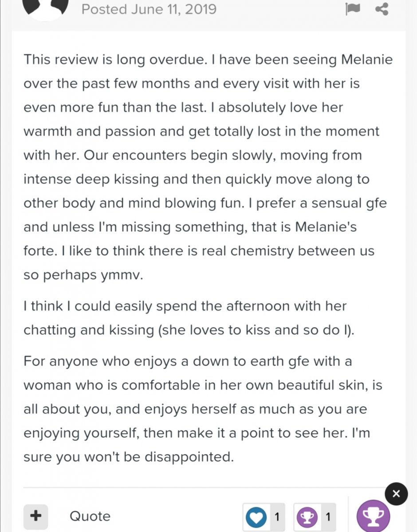Click the paragraph starting 'For anyone who enjoys'
417x532 pixels.
click(x=203, y=409)
